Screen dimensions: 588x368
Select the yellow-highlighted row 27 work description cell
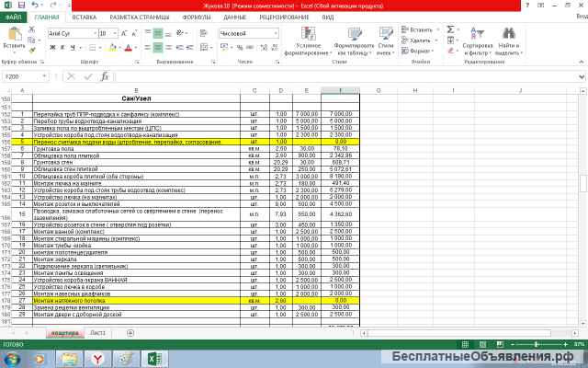click(136, 300)
